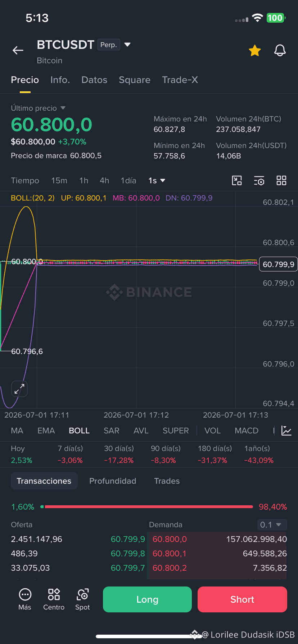Select ask price 60.800,0
Viewport: 298px width, 644px height.
point(170,539)
